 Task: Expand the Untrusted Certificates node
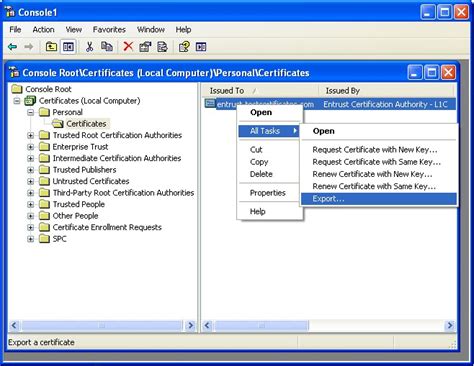click(31, 181)
